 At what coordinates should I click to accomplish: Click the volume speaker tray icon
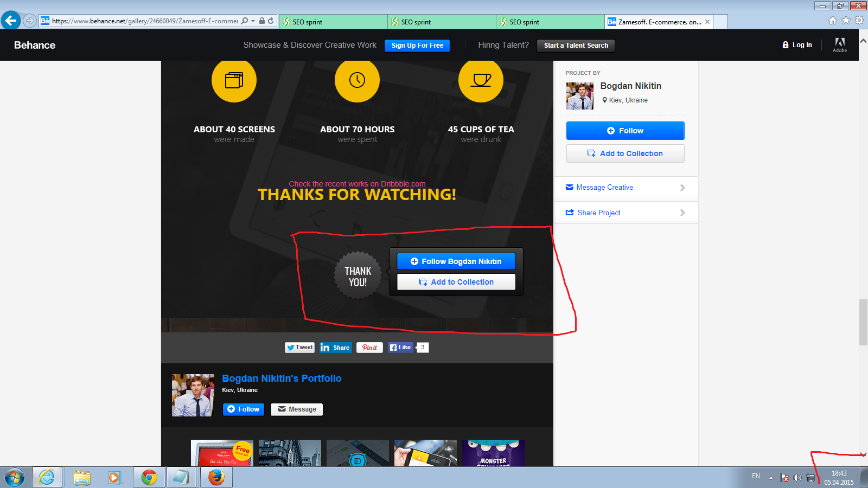tap(797, 478)
